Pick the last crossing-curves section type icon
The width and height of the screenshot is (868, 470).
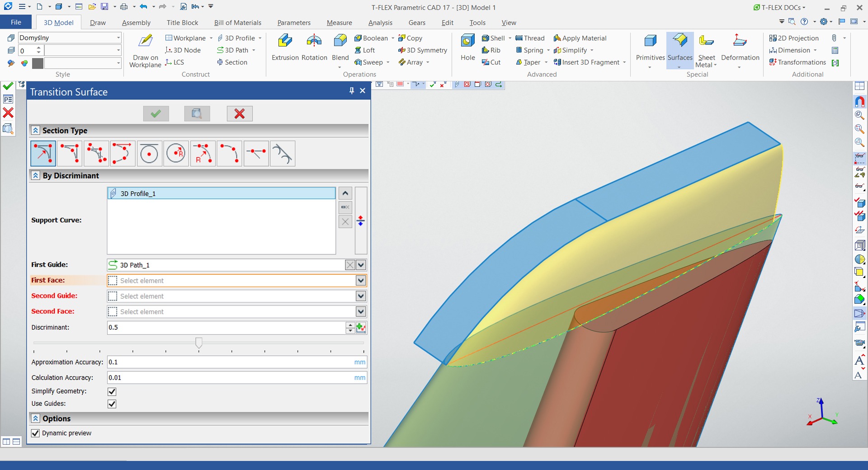283,153
